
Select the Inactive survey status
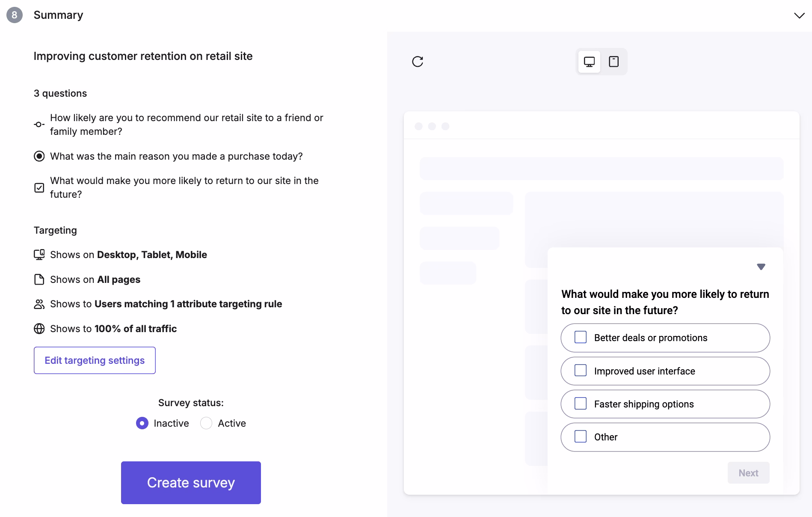(142, 423)
